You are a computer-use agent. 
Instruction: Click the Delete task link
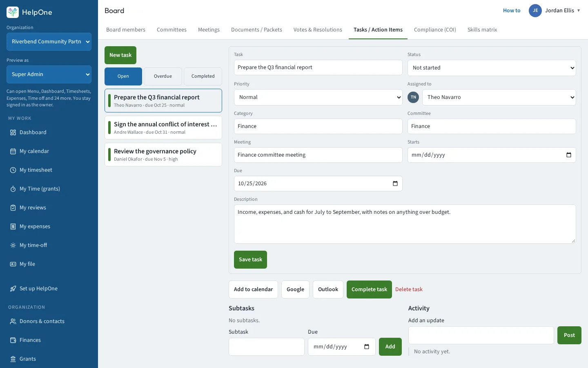pyautogui.click(x=409, y=289)
